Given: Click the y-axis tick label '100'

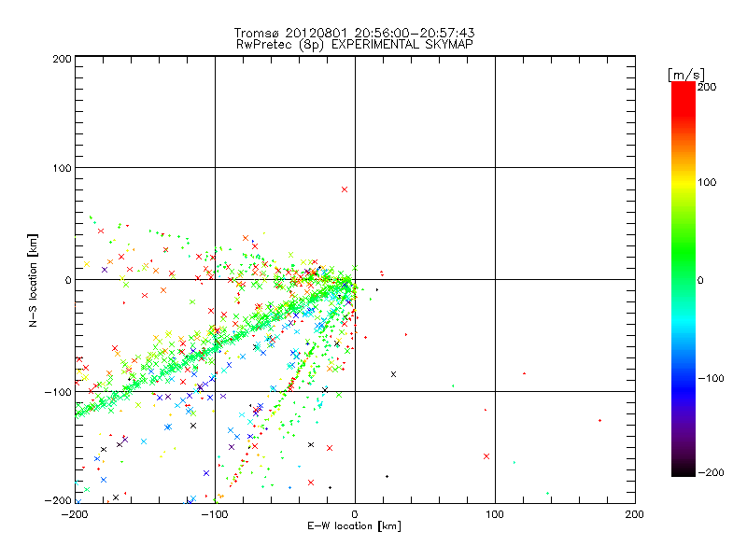Looking at the screenshot, I should (62, 168).
